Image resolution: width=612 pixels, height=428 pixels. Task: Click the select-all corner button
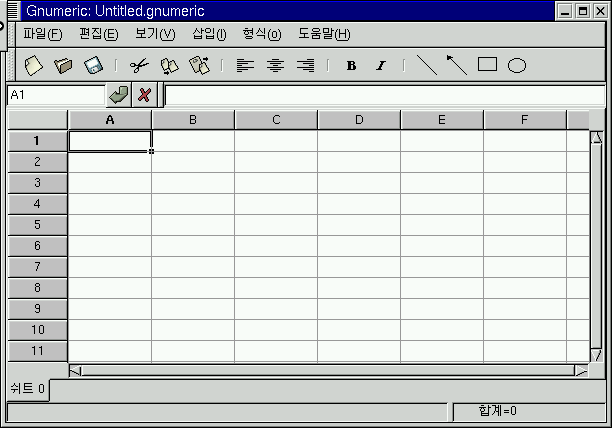[37, 120]
